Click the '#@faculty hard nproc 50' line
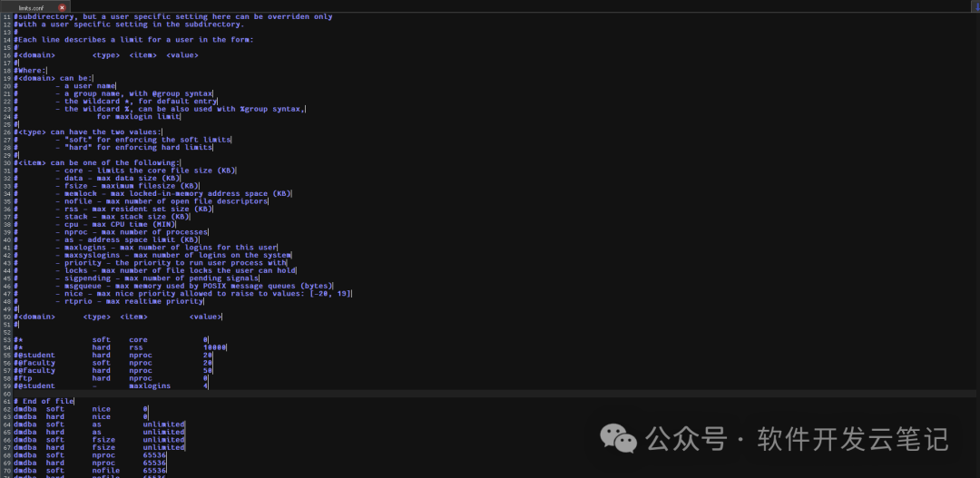Screen dimensions: 980x478 click(113, 371)
